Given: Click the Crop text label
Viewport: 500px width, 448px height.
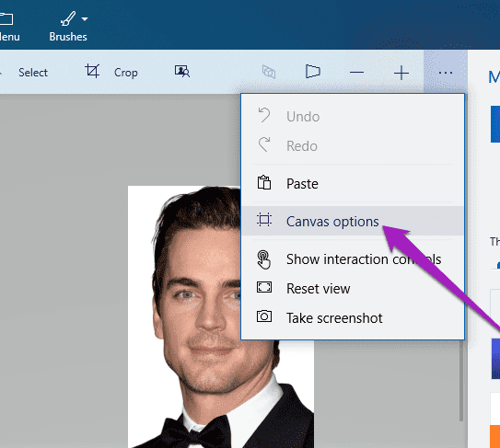Looking at the screenshot, I should pos(126,73).
